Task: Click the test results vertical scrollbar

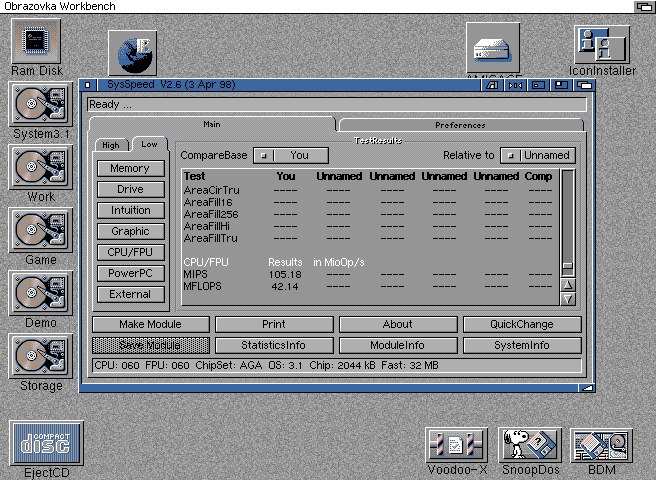Action: tap(568, 220)
